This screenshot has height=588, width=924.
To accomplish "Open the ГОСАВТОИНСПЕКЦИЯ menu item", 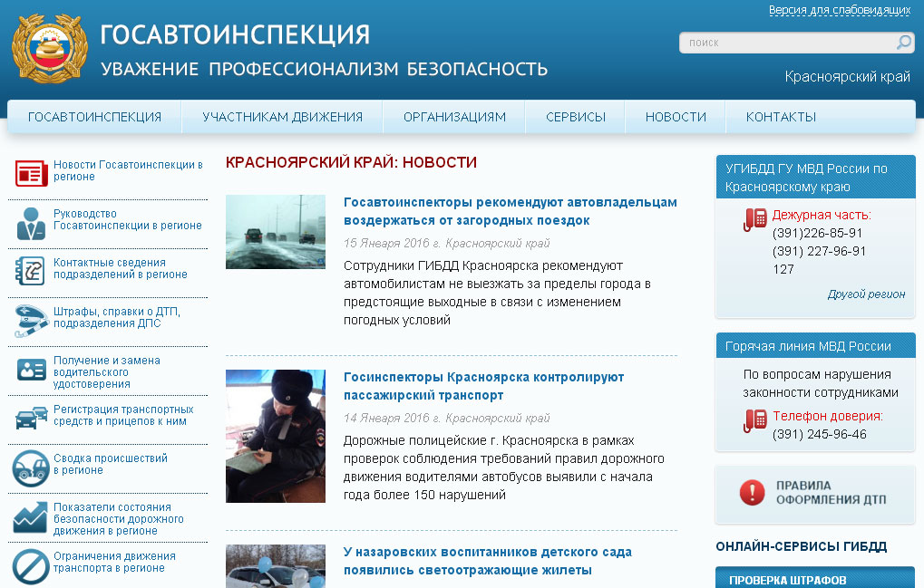I will point(95,117).
